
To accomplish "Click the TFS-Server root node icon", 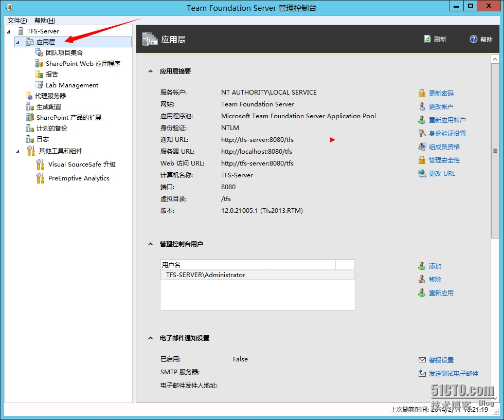I will click(x=21, y=31).
